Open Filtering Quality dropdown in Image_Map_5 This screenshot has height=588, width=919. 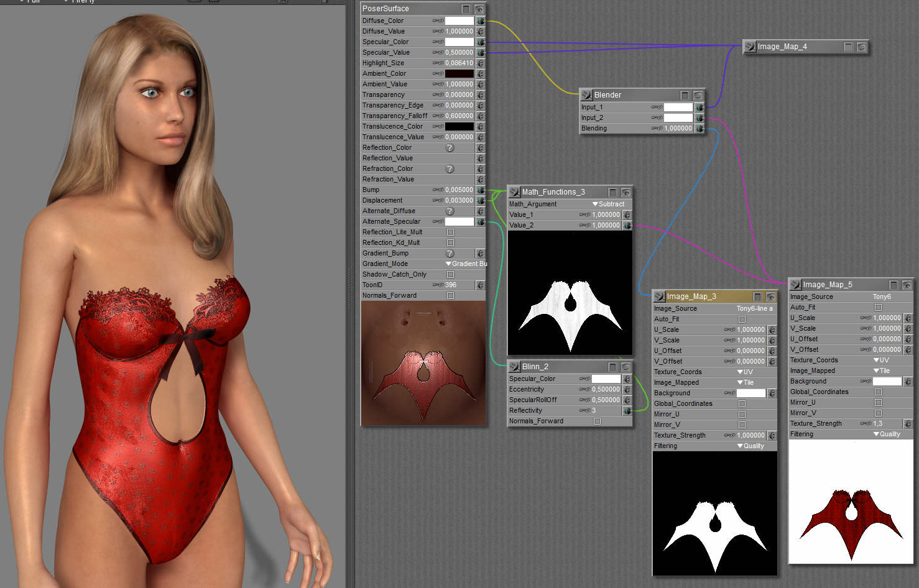pyautogui.click(x=886, y=434)
